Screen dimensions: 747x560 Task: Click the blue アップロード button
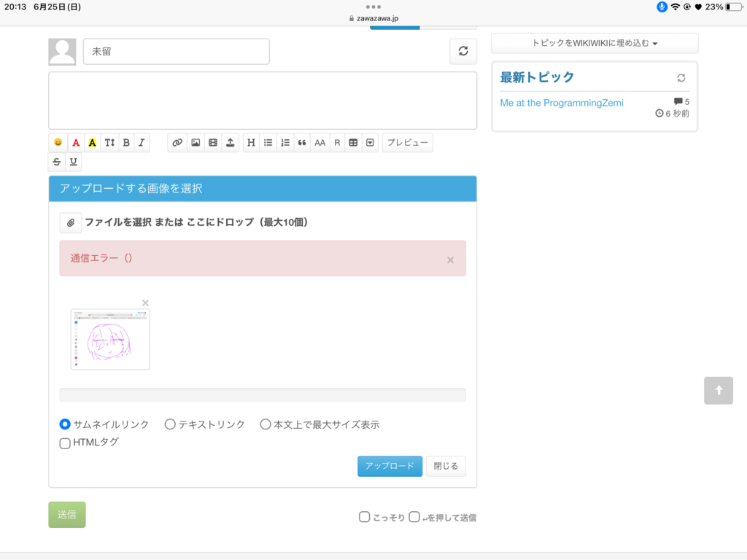click(390, 466)
